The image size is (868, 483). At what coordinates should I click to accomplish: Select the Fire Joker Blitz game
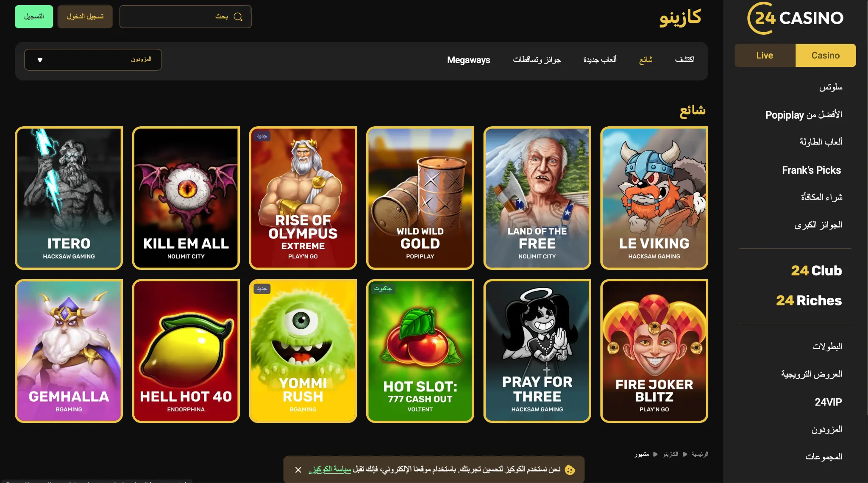coord(654,351)
